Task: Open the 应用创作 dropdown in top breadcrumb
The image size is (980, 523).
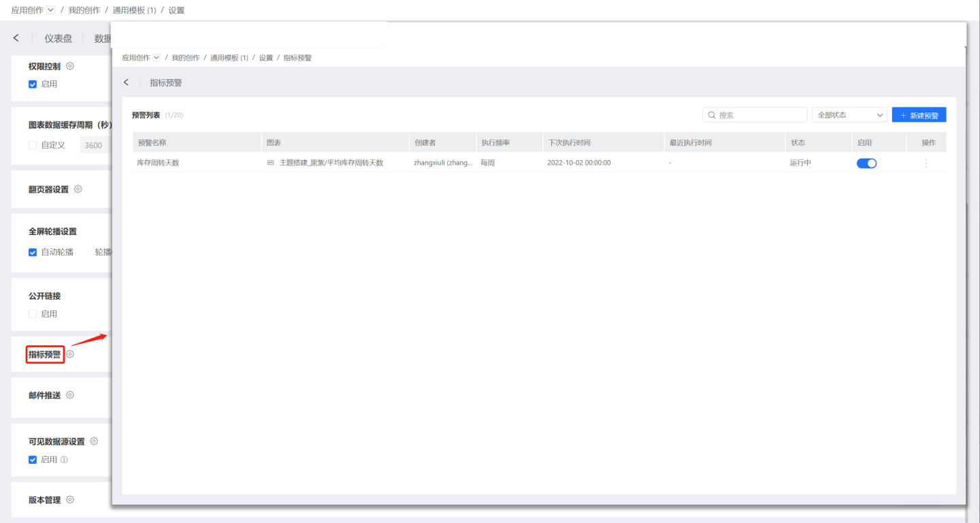Action: coord(50,10)
